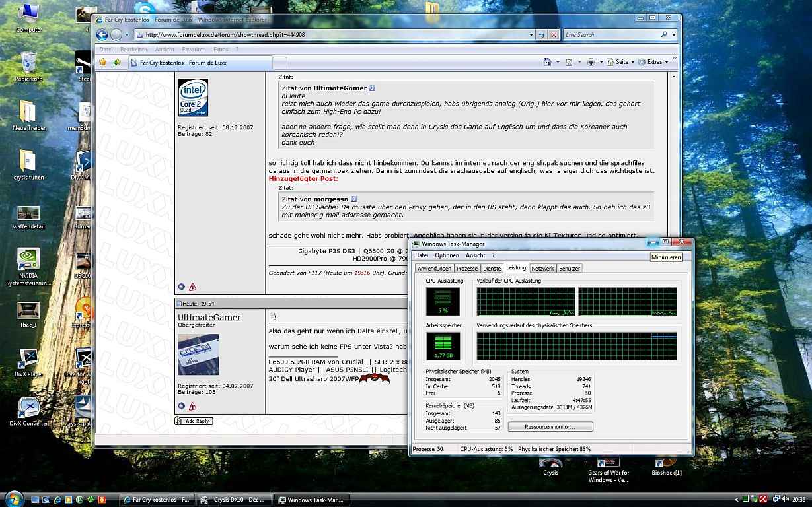Viewport: 812px width, 507px height.
Task: Show hidden tray icons with the chevron
Action: [736, 500]
